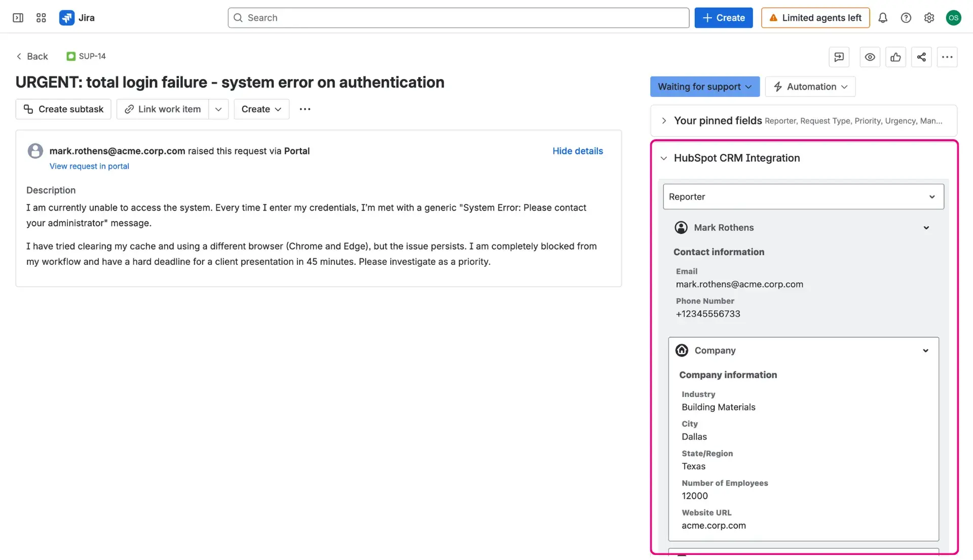Collapse the Mark Rothens contact card
973x560 pixels.
click(926, 228)
